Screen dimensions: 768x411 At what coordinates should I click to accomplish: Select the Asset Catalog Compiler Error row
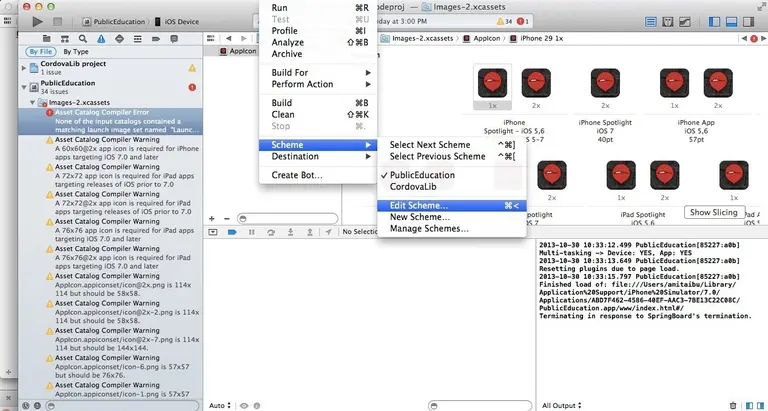click(110, 121)
